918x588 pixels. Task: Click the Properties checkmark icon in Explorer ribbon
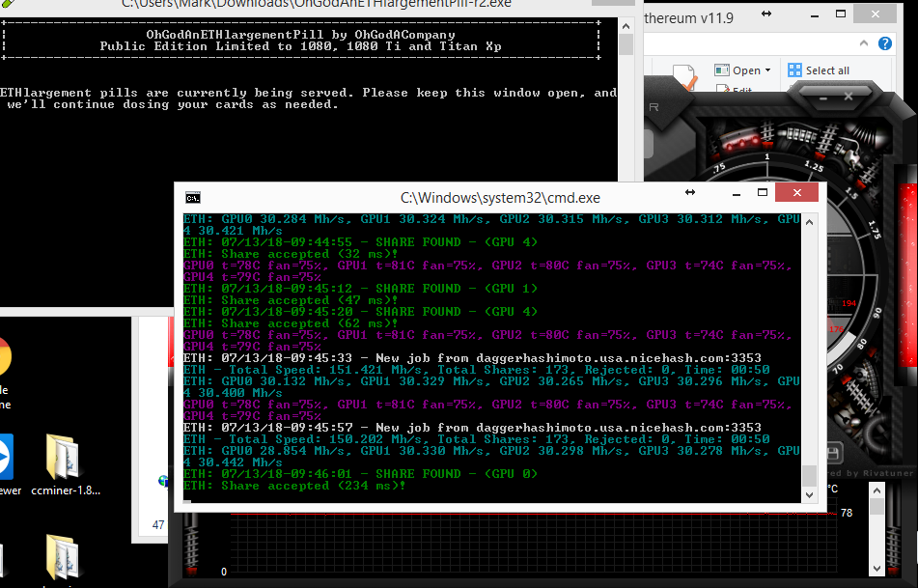tap(683, 78)
